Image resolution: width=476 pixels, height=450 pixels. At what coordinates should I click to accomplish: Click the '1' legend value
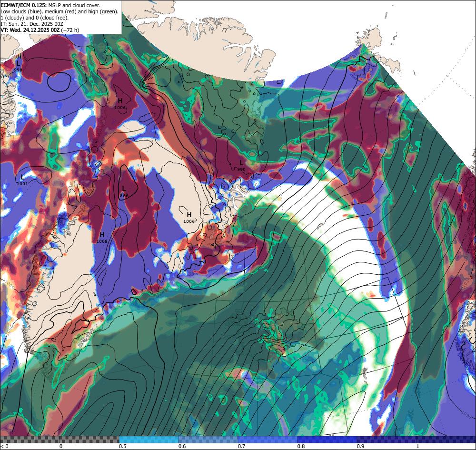[x=418, y=446]
